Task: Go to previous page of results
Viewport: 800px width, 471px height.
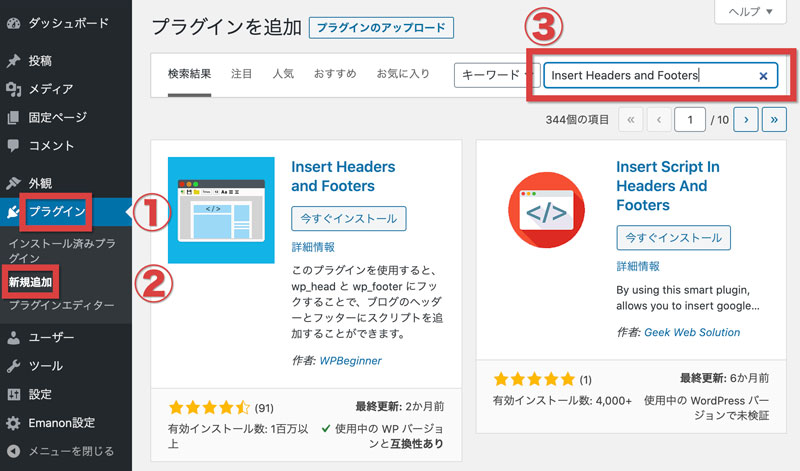Action: [659, 120]
